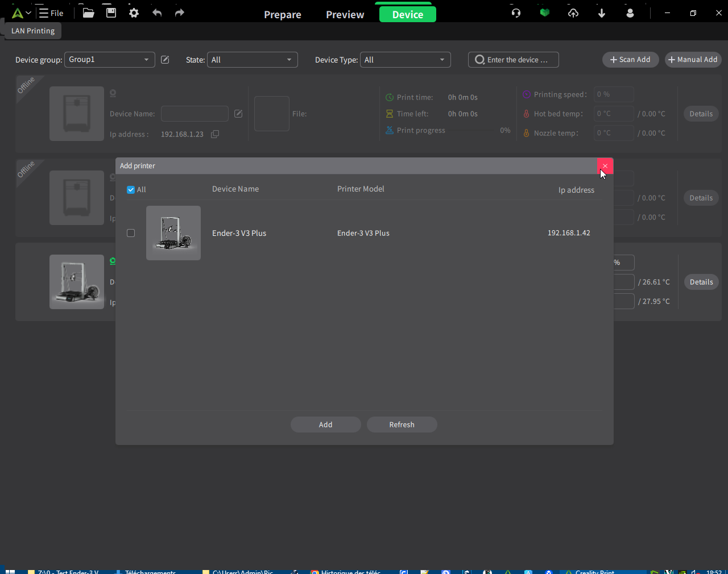Open the user account icon
Image resolution: width=728 pixels, height=574 pixels.
coord(630,13)
